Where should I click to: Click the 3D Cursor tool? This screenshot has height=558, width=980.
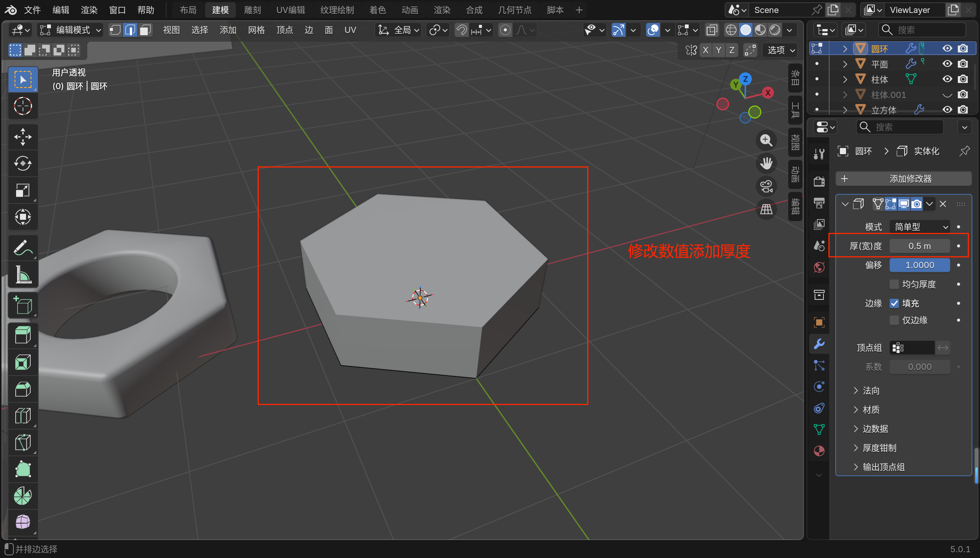[23, 106]
